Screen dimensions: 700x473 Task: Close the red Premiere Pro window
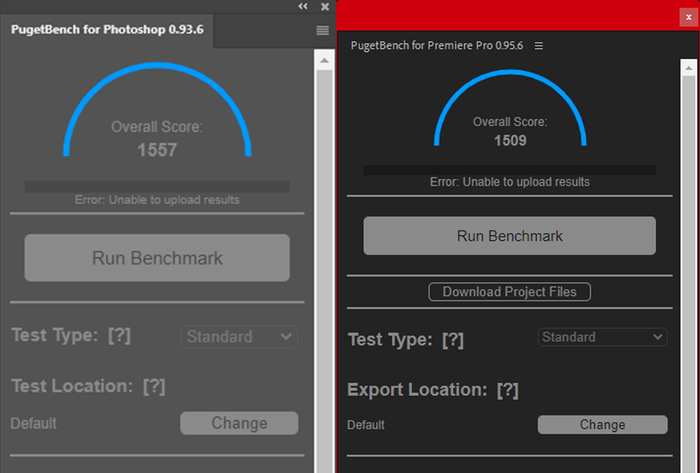[688, 17]
